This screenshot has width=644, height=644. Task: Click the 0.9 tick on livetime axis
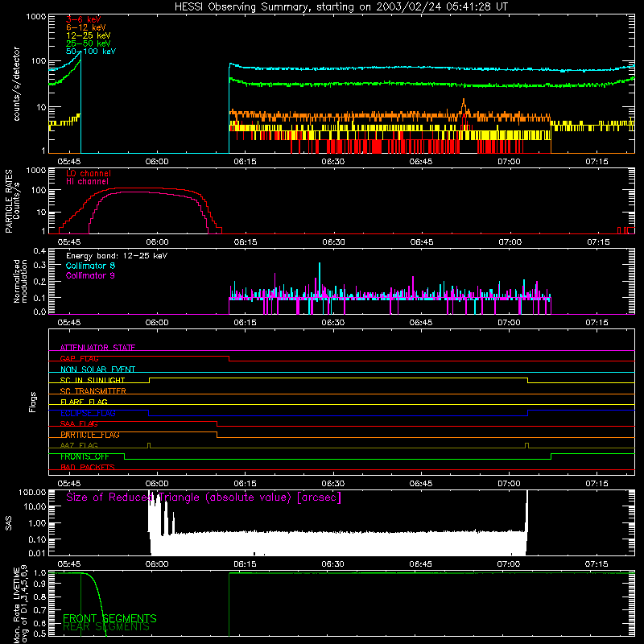pos(39,584)
